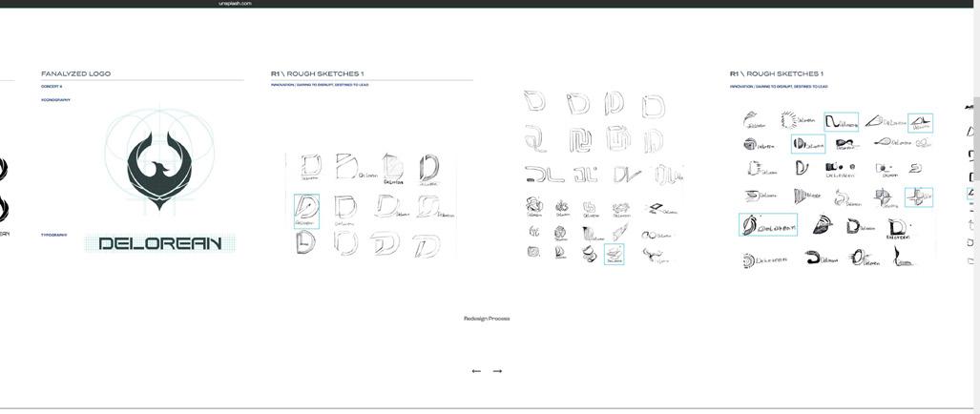Viewport: 980px width, 414px height.
Task: Click the unsplash.com label in the top bar
Action: click(235, 3)
